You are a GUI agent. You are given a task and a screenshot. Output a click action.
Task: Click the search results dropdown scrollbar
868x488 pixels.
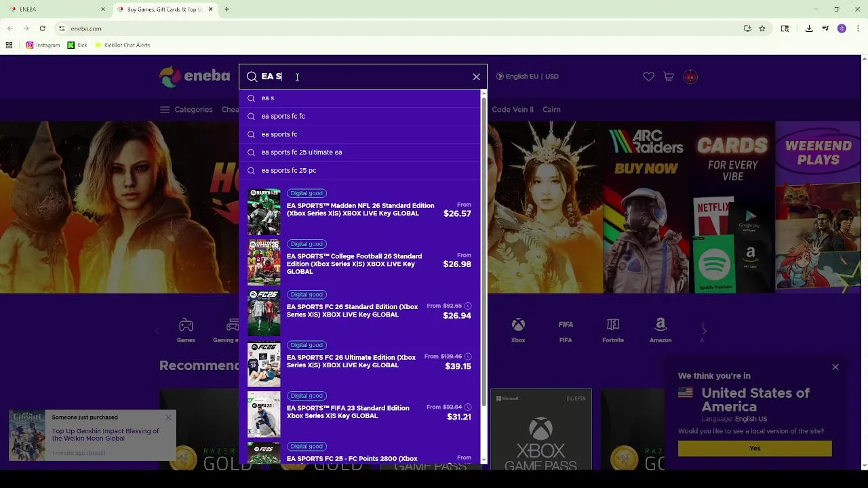(x=484, y=251)
